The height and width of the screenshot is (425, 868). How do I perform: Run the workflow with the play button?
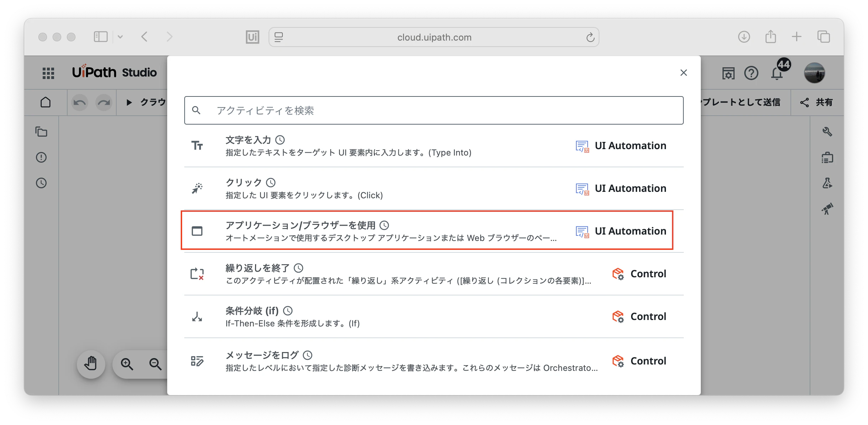(129, 103)
